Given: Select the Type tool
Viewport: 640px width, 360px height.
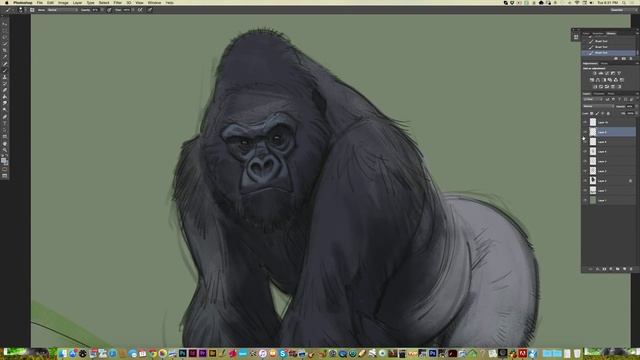Looking at the screenshot, I should coord(5,123).
